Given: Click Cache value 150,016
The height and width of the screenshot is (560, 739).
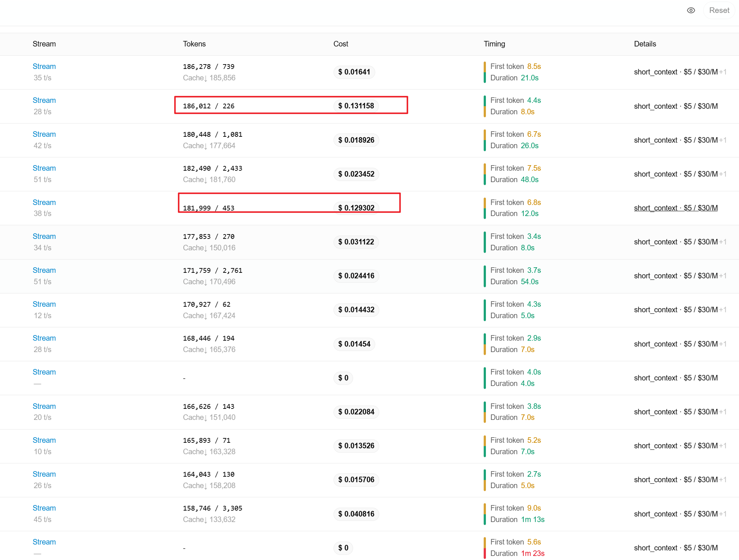Looking at the screenshot, I should (209, 248).
